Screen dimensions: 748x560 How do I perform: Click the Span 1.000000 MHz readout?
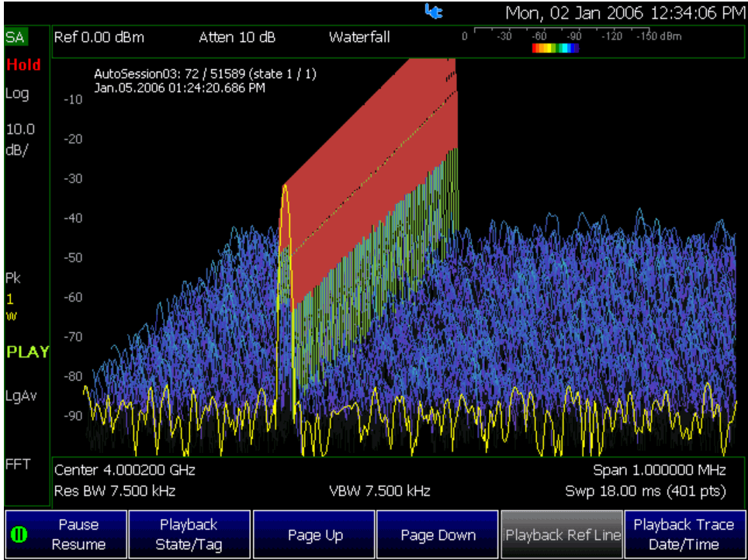coord(660,470)
